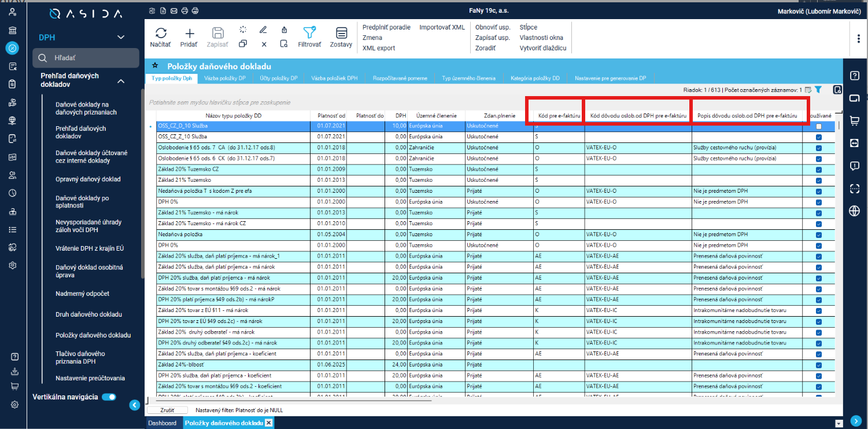Open Nadmerný odpočet in the sidebar
This screenshot has width=868, height=429.
click(82, 294)
